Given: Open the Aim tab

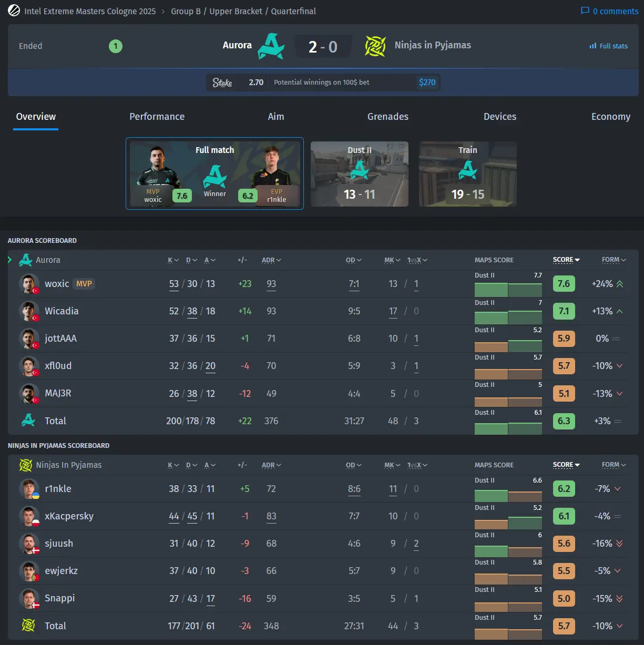Looking at the screenshot, I should (x=276, y=117).
